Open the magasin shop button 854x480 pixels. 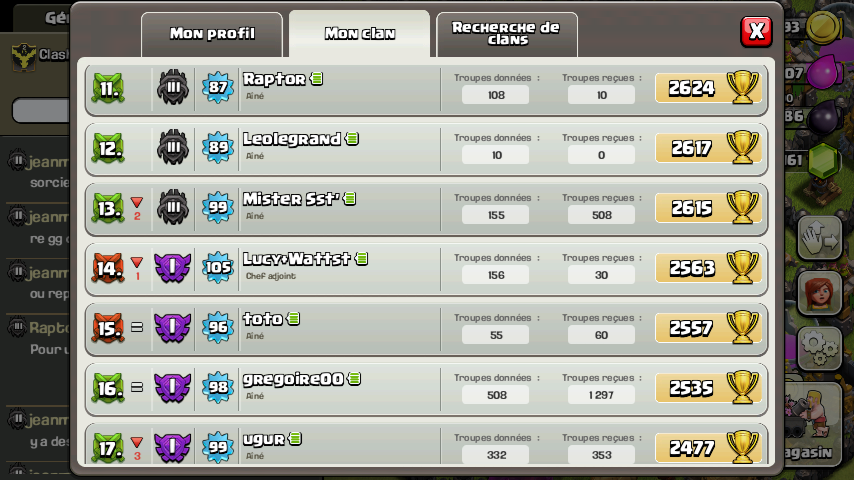point(813,420)
